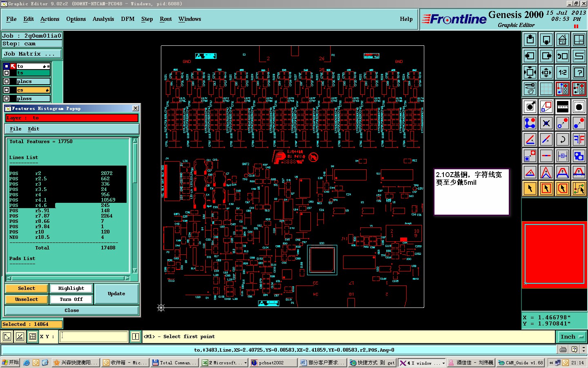
Task: Open the Microsoft taskbar group dropdown arrow
Action: pyautogui.click(x=245, y=363)
